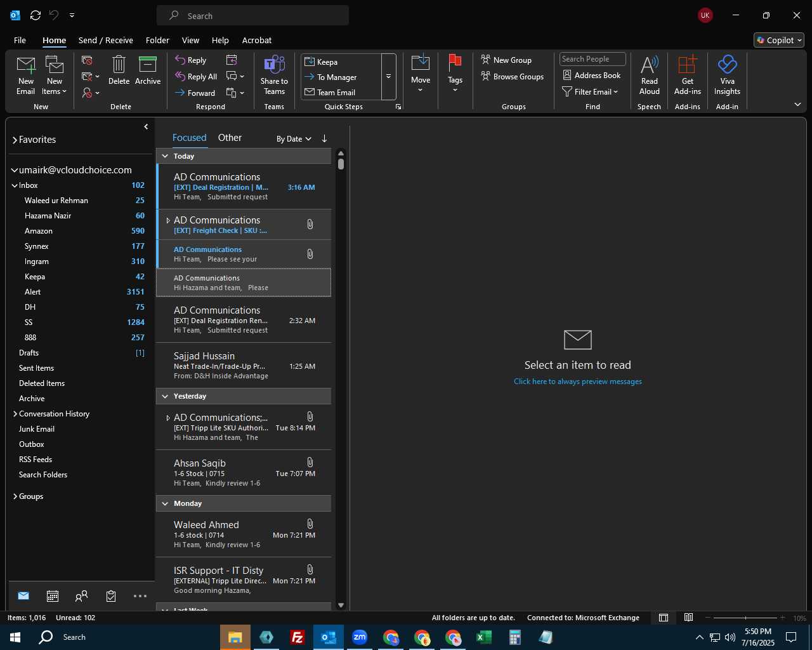Click Forward in the ribbon
The height and width of the screenshot is (650, 812).
coord(195,93)
